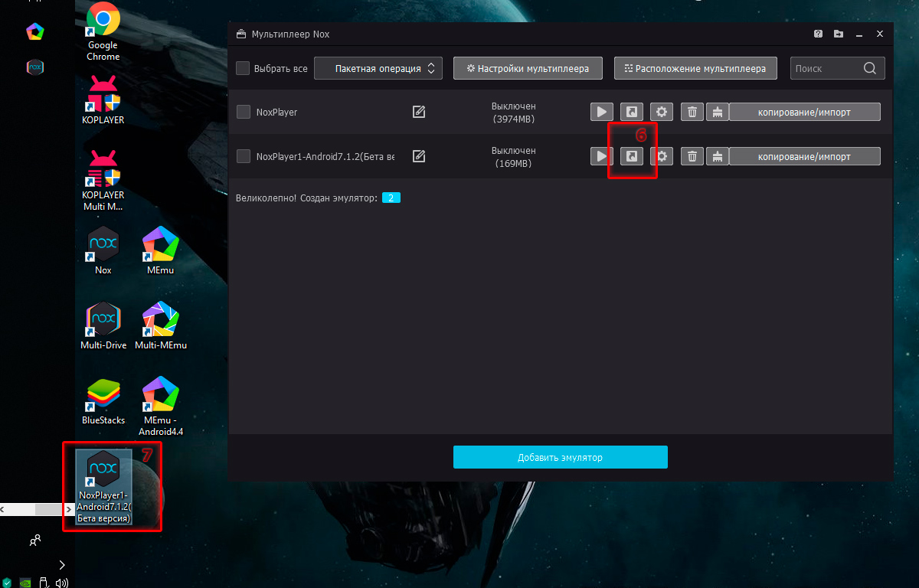Screen dimensions: 919x588
Task: Click 'копирование/импорт' for NoxPlayer row
Action: [x=804, y=112]
